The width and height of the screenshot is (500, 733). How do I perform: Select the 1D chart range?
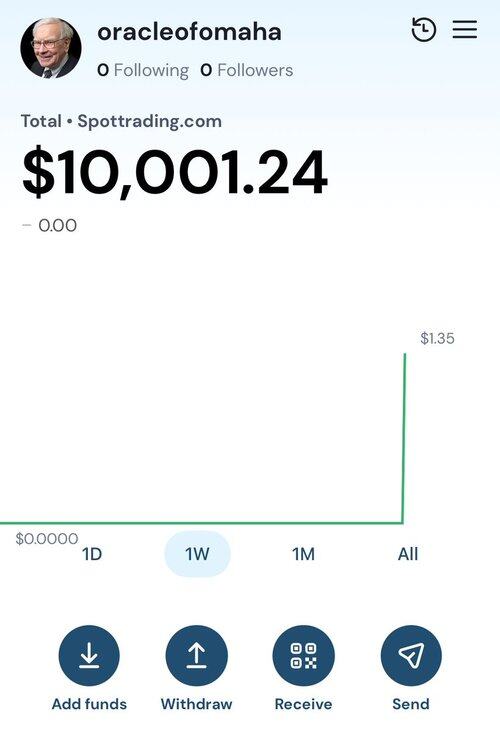[x=92, y=554]
